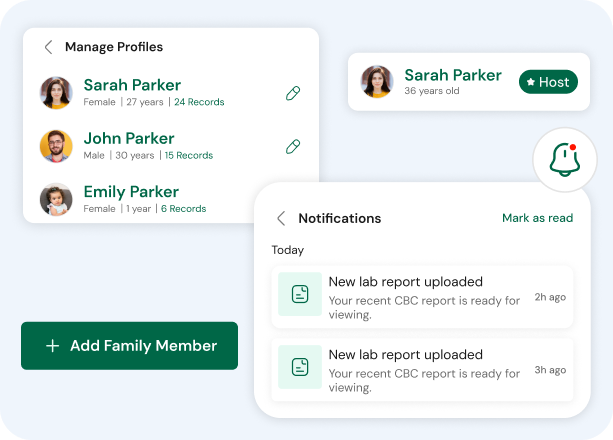Click '27 years' under Sarah Parker

[145, 102]
